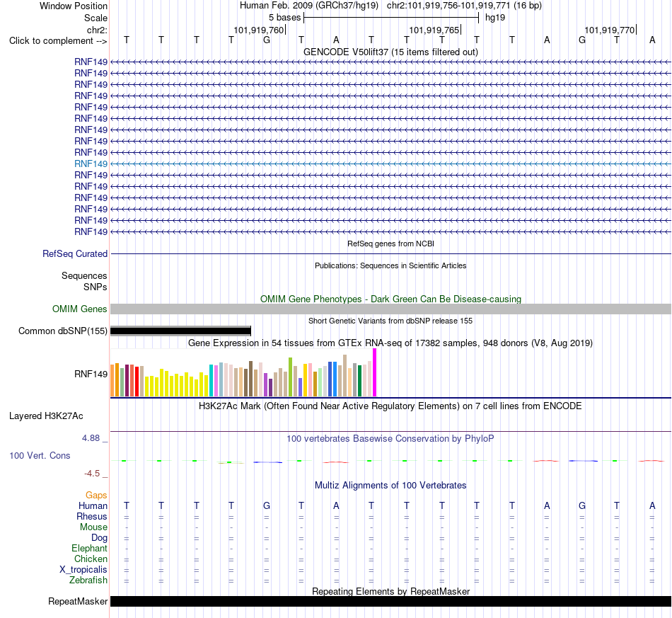
Task: Click the -4.5 PhyloP lower scale value
Action: click(x=92, y=474)
